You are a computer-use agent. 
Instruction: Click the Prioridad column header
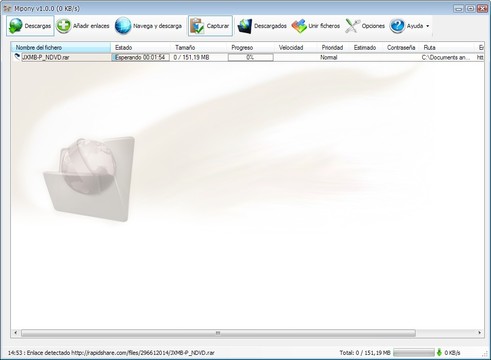332,47
